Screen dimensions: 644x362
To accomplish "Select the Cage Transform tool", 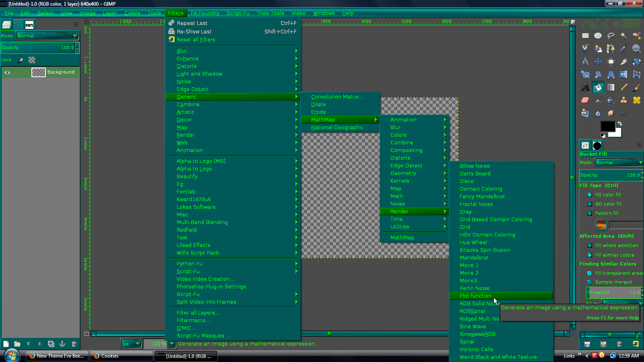I will point(637,74).
